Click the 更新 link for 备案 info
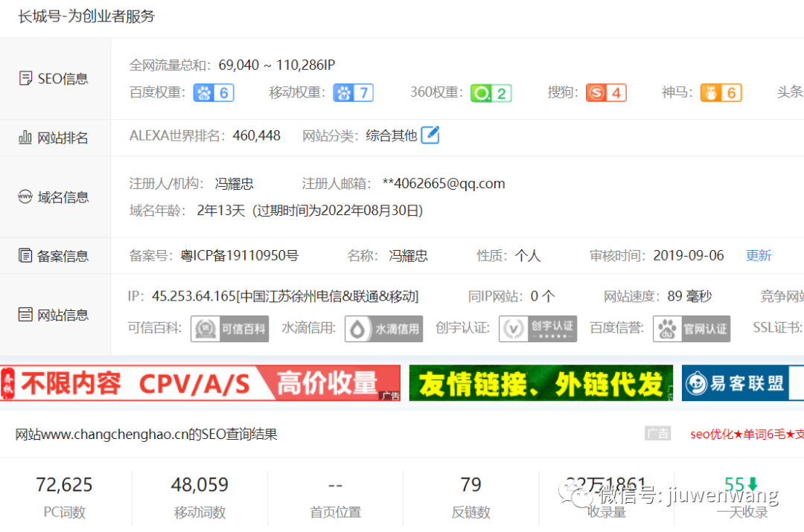The height and width of the screenshot is (532, 804). tap(759, 255)
